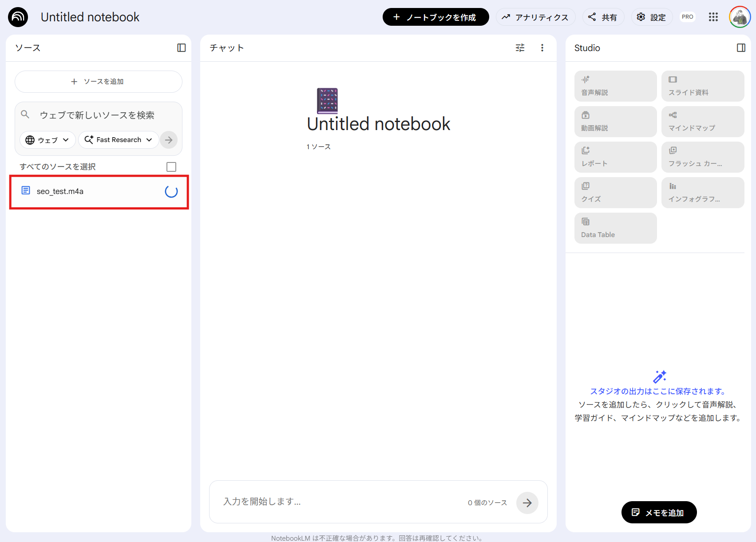Generate a 動画解説 video overview
Image resolution: width=756 pixels, height=542 pixels.
615,121
